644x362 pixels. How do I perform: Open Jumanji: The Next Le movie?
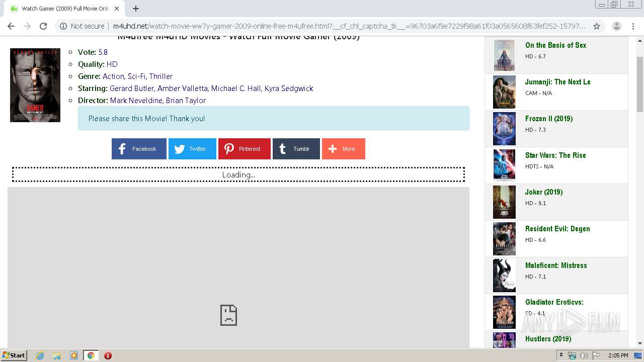[557, 82]
